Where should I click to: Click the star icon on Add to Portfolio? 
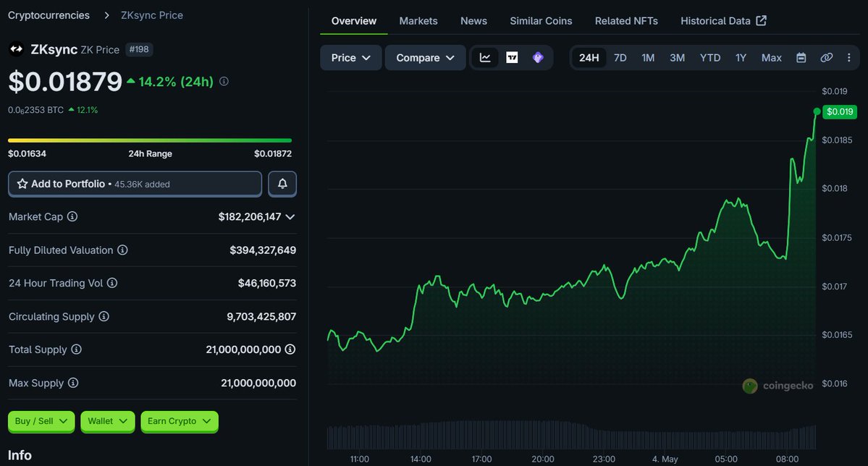point(22,184)
